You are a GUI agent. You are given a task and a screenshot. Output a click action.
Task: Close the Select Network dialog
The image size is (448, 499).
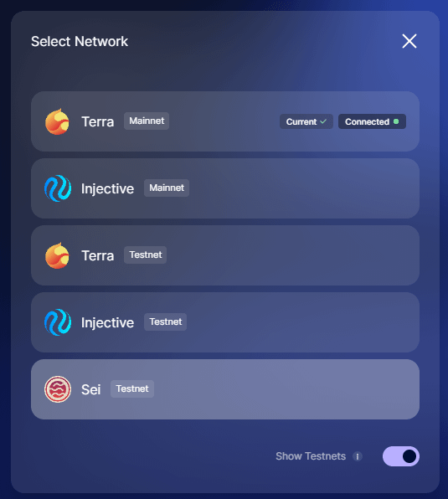(409, 41)
